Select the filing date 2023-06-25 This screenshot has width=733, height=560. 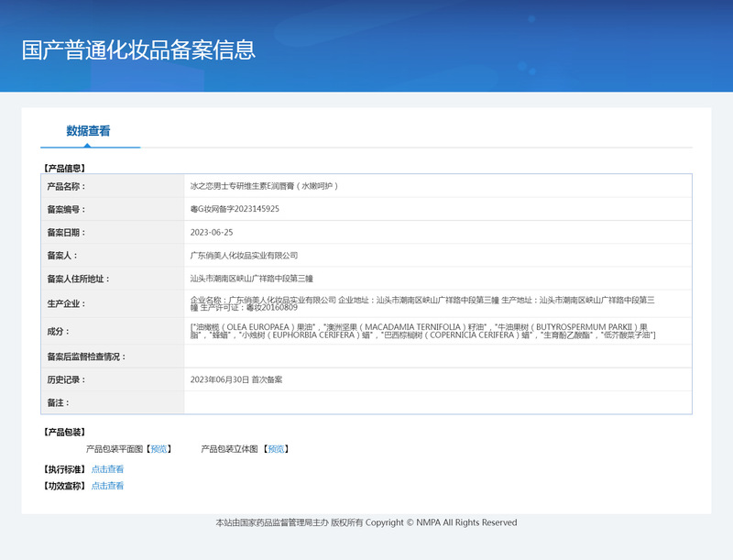coord(212,232)
